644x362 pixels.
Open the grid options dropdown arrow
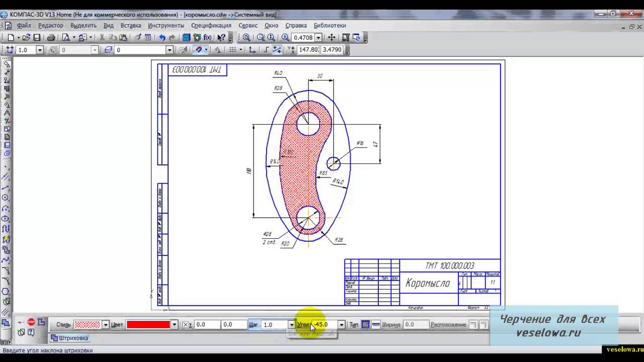click(240, 50)
